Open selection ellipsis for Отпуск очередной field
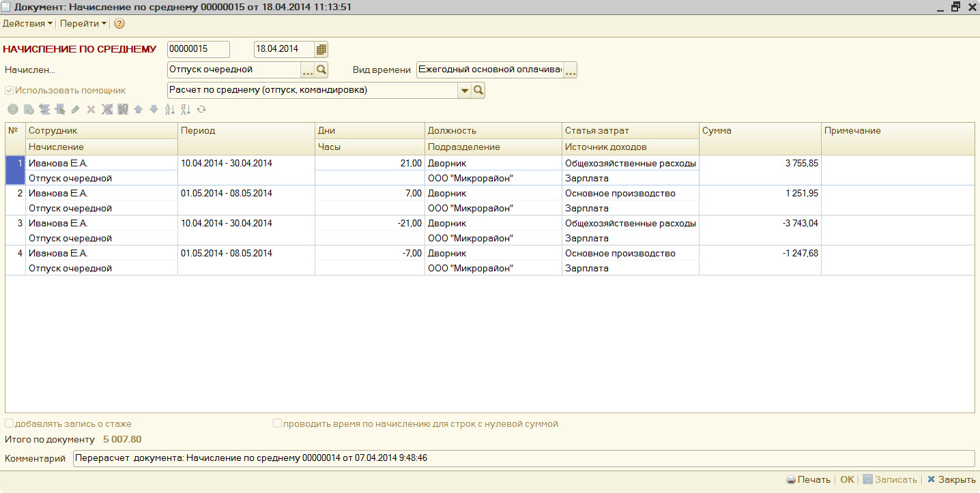Screen dimensions: 980x493 click(307, 70)
